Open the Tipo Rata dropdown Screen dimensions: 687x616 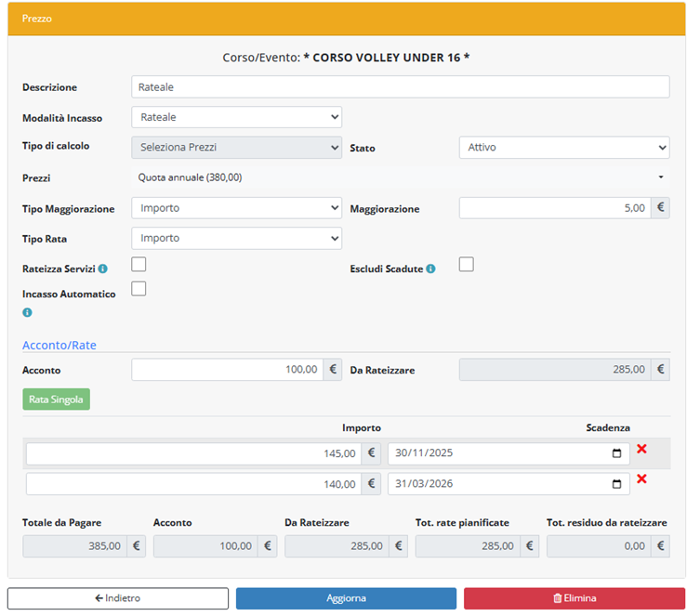pyautogui.click(x=236, y=238)
